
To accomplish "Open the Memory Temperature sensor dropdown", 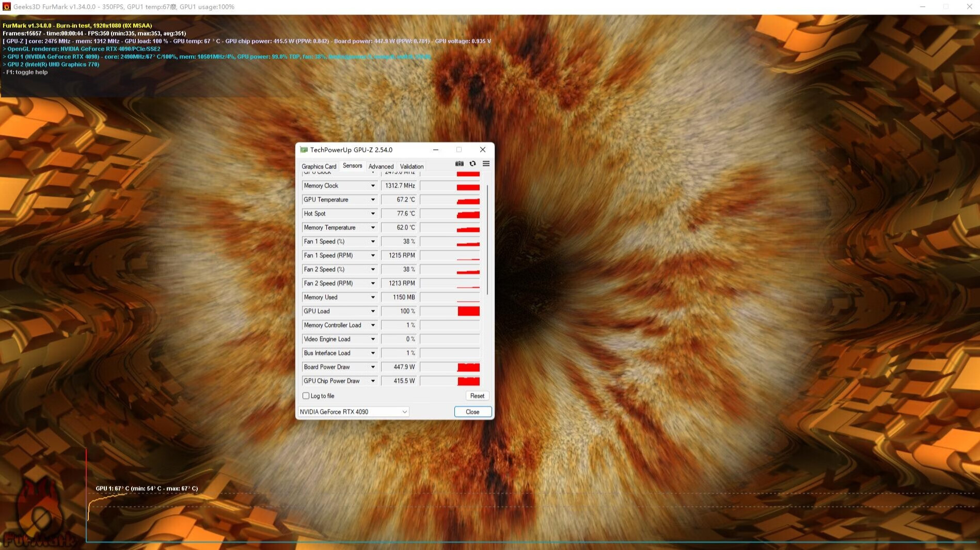I will (x=373, y=228).
